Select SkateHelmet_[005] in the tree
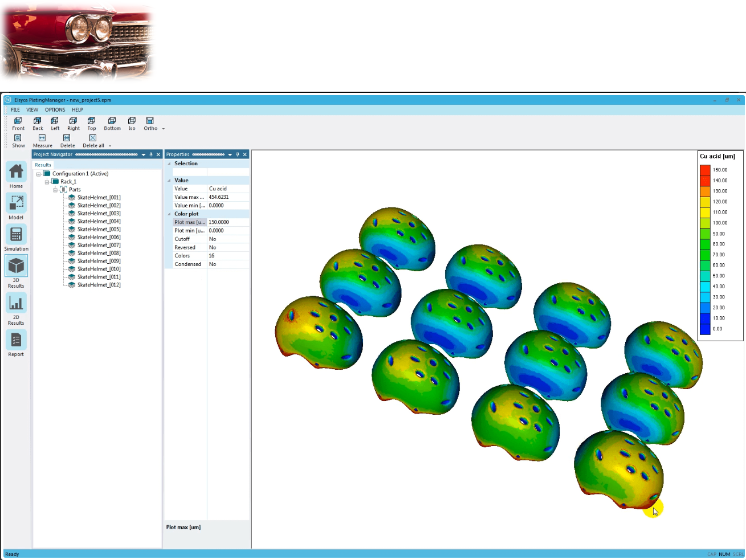Screen dimensions: 746x560 click(x=99, y=230)
